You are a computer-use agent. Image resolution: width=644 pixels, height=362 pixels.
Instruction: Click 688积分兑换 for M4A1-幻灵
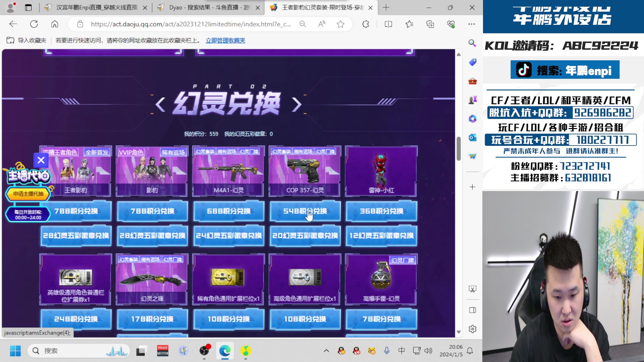pyautogui.click(x=229, y=211)
